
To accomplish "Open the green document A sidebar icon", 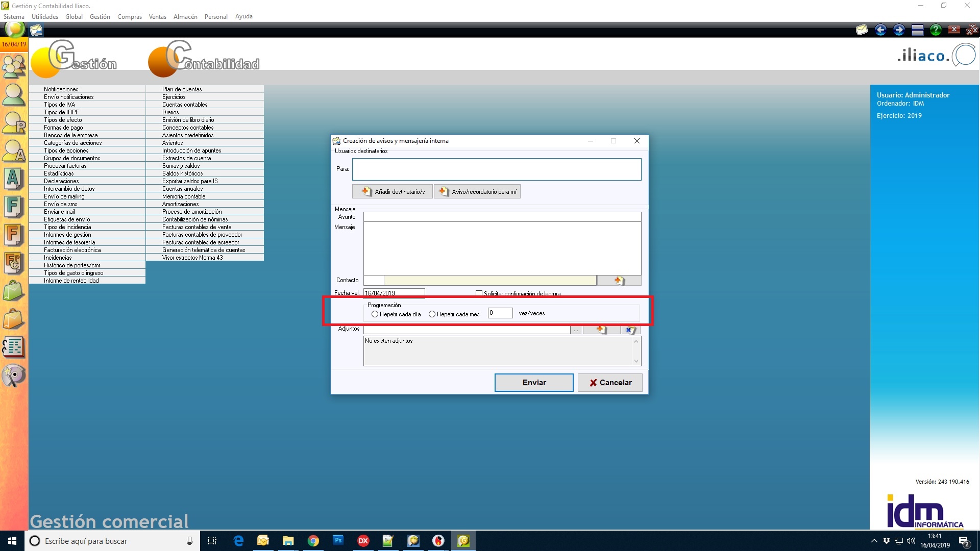I will [14, 179].
